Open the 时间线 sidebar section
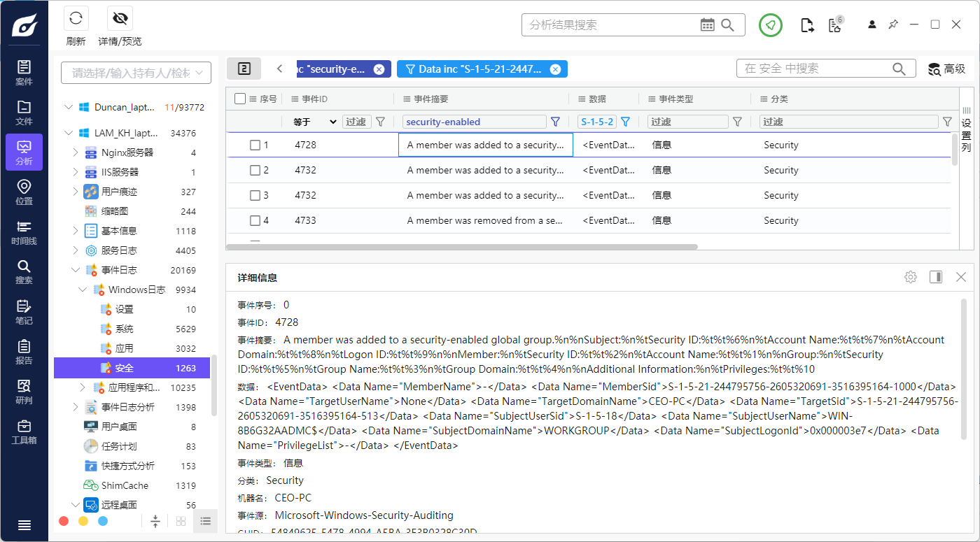This screenshot has height=542, width=980. coord(24,231)
